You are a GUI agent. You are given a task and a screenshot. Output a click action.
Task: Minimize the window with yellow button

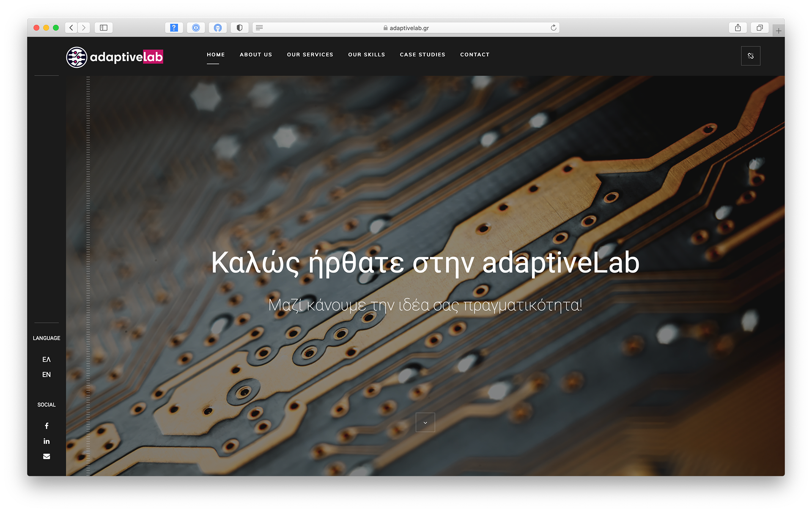(x=46, y=28)
